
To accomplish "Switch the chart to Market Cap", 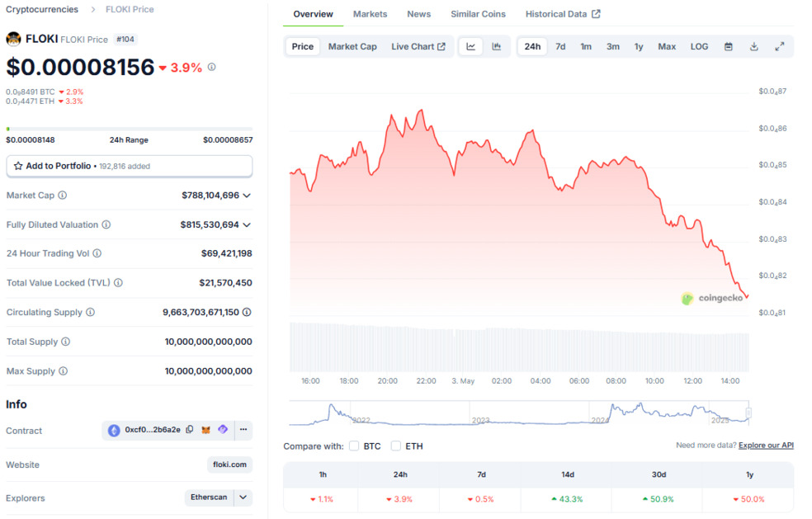I will [352, 46].
